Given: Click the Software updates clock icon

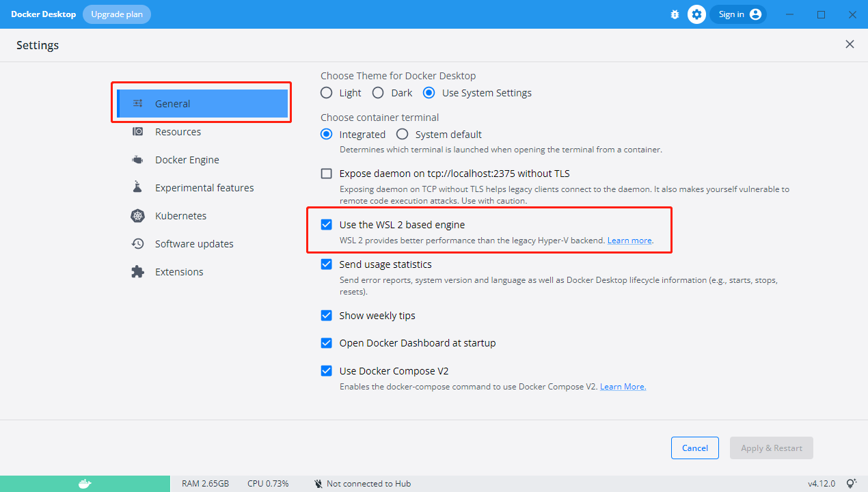Looking at the screenshot, I should (x=137, y=244).
